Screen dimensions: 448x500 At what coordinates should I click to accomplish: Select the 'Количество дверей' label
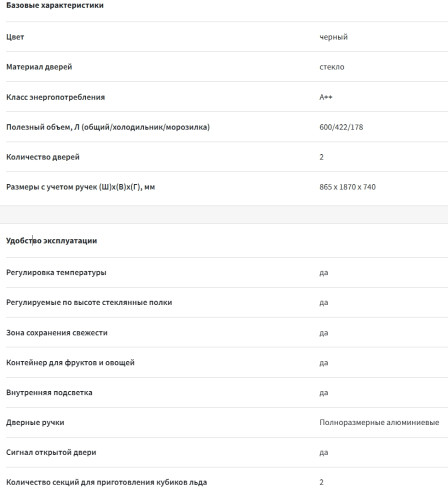pos(43,157)
